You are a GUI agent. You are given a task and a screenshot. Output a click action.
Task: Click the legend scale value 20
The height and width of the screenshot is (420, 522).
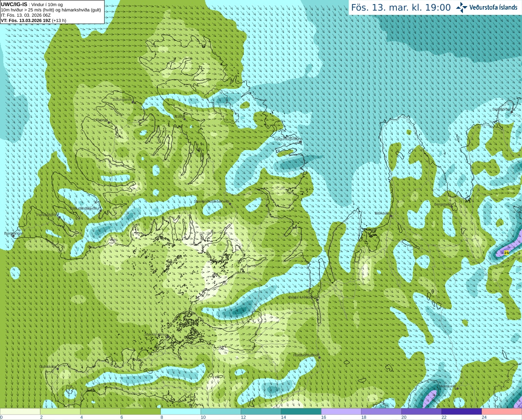tap(404, 417)
